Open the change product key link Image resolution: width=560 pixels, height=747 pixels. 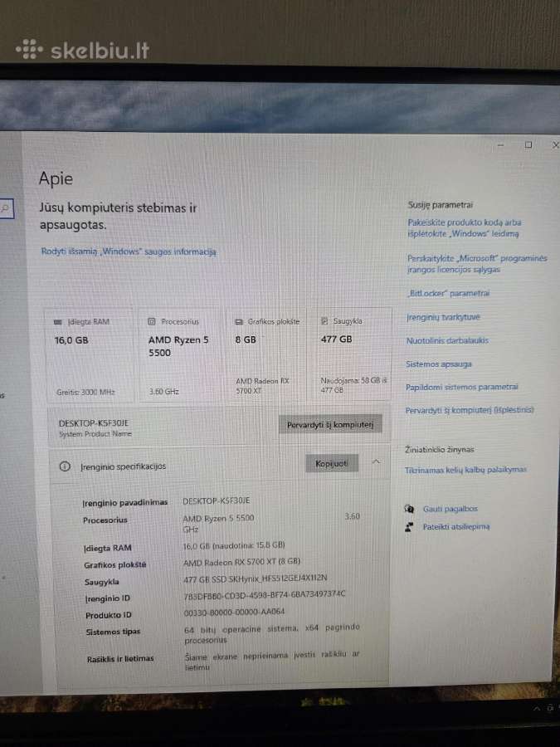(x=465, y=227)
